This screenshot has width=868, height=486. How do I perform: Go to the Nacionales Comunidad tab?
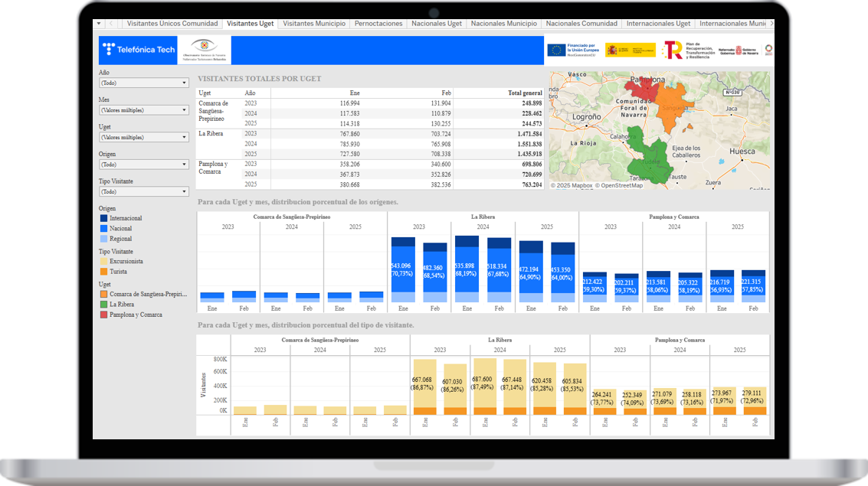(581, 24)
